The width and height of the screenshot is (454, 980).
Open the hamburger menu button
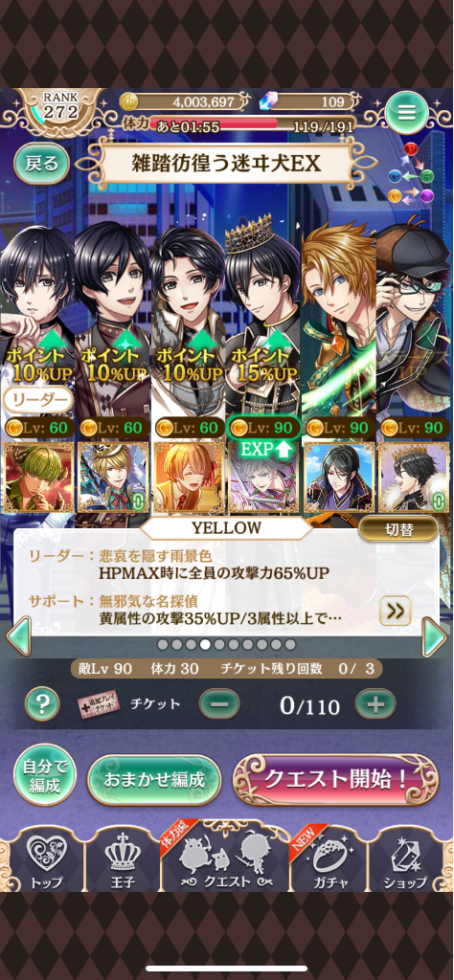pos(406,113)
